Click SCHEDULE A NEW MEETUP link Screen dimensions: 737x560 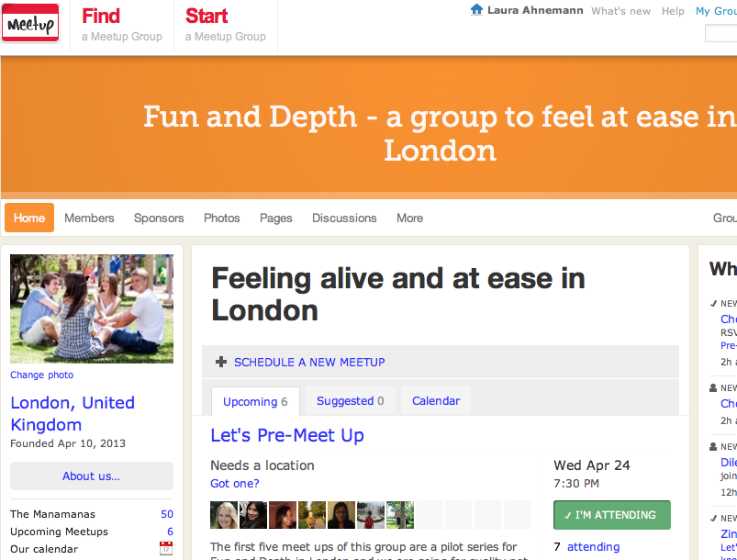[309, 362]
